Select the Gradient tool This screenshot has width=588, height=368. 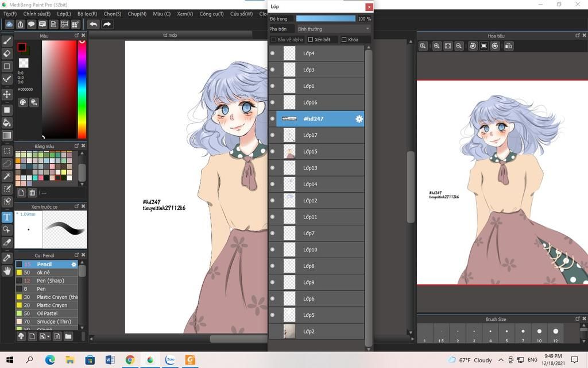click(x=7, y=135)
